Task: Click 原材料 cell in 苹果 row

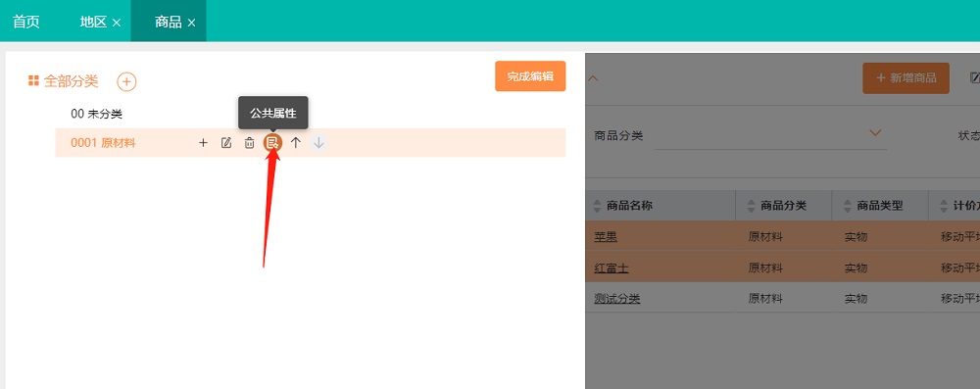Action: 765,237
